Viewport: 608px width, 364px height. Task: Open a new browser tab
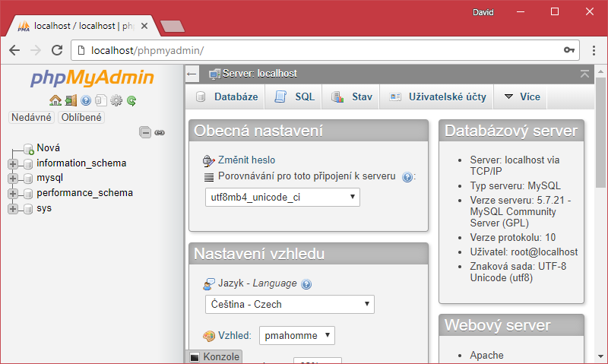point(173,27)
